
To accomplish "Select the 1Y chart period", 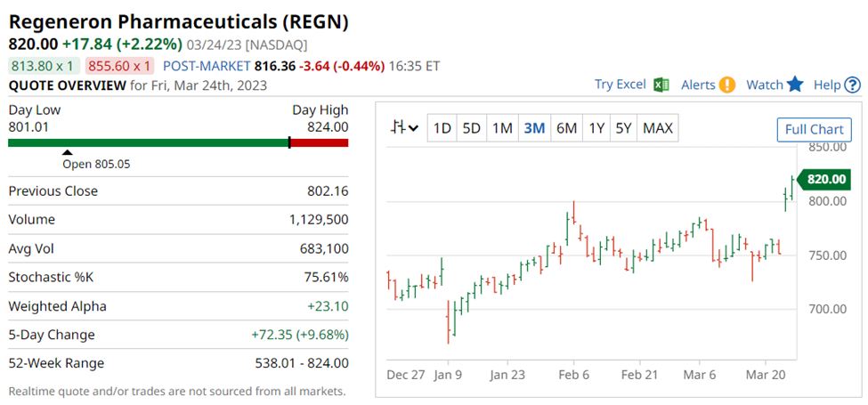I will (596, 128).
